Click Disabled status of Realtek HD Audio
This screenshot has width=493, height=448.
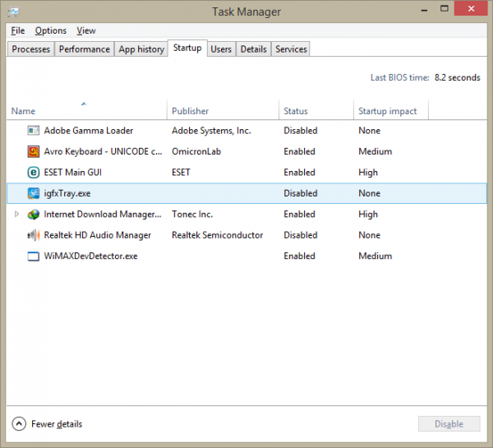coord(301,235)
